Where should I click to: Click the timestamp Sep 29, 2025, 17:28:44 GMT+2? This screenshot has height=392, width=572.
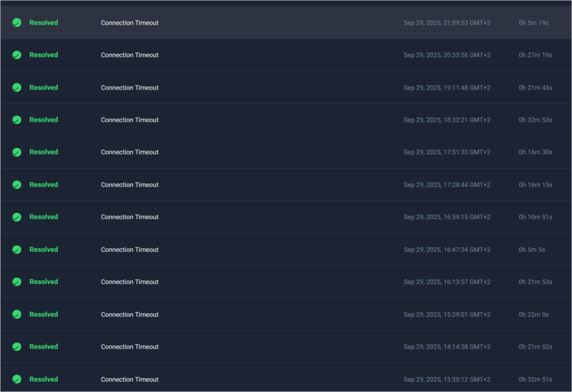pyautogui.click(x=447, y=185)
